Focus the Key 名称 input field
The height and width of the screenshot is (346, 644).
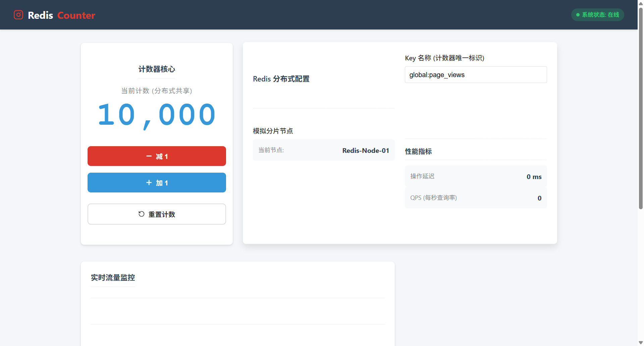pos(476,75)
